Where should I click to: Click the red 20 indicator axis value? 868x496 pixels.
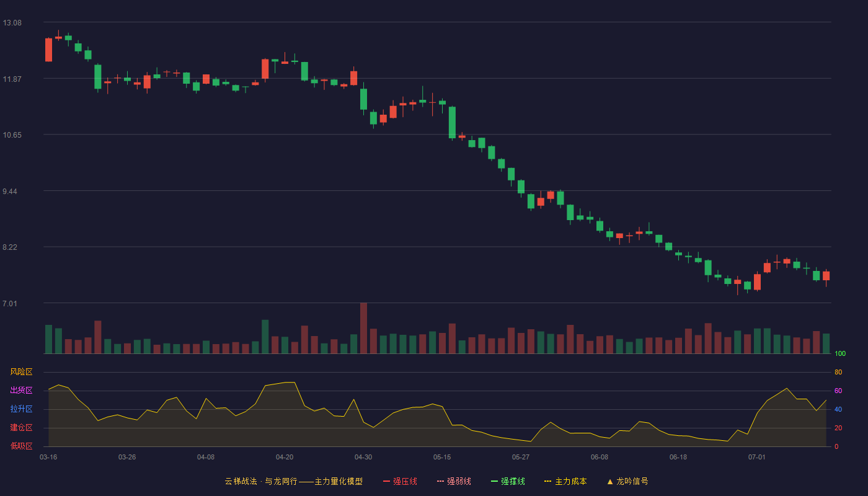(x=838, y=428)
